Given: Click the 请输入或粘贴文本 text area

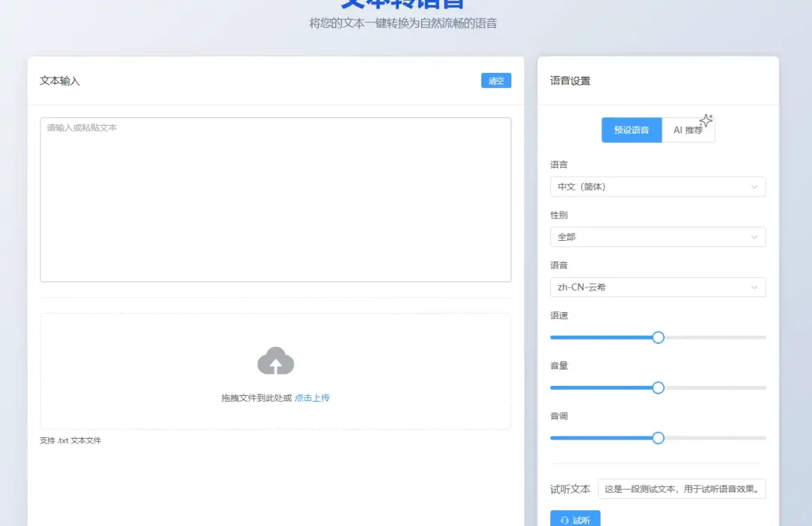Looking at the screenshot, I should tap(276, 198).
